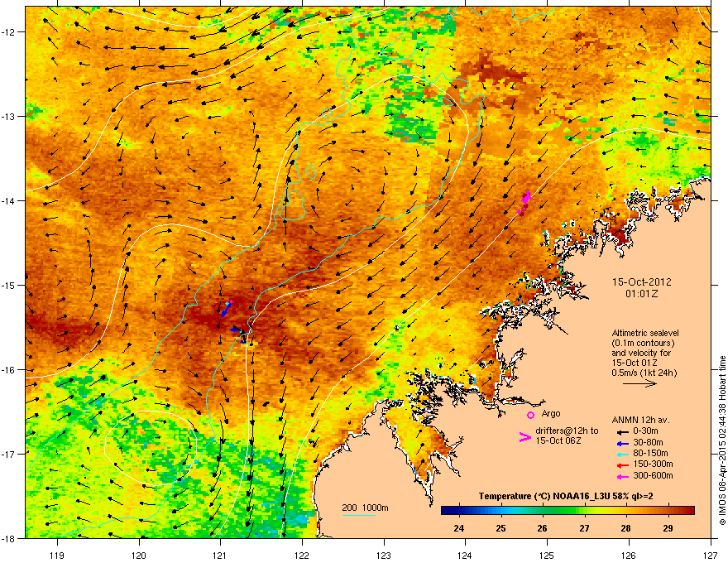Click the 200 1000m depth label
Viewport: 728px width, 563px height.
[x=365, y=508]
